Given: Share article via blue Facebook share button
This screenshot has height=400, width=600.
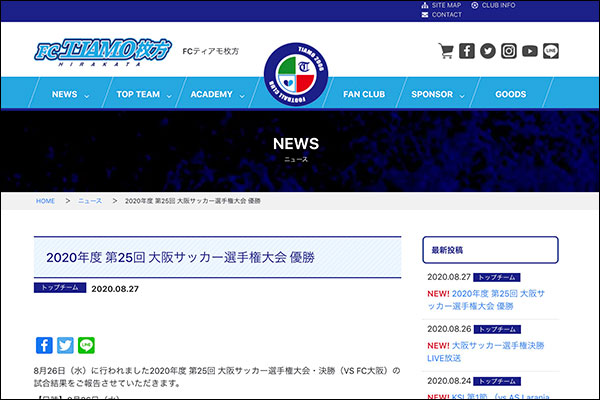Looking at the screenshot, I should (44, 345).
